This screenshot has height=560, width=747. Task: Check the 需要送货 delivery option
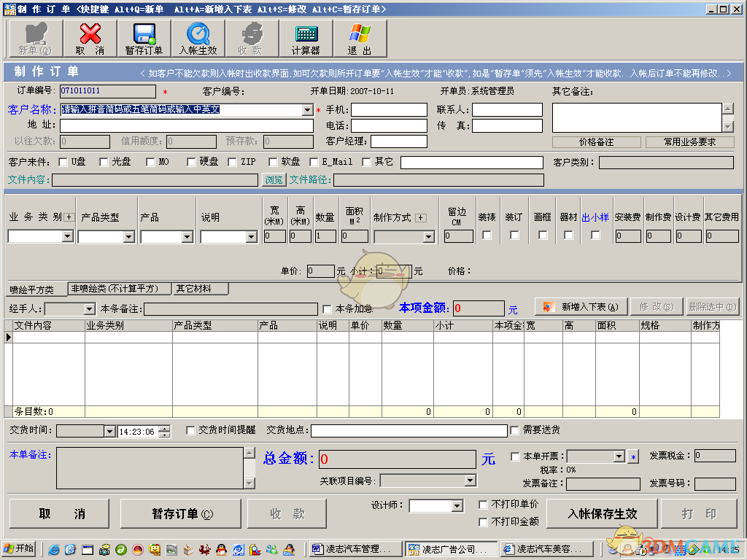pyautogui.click(x=515, y=430)
